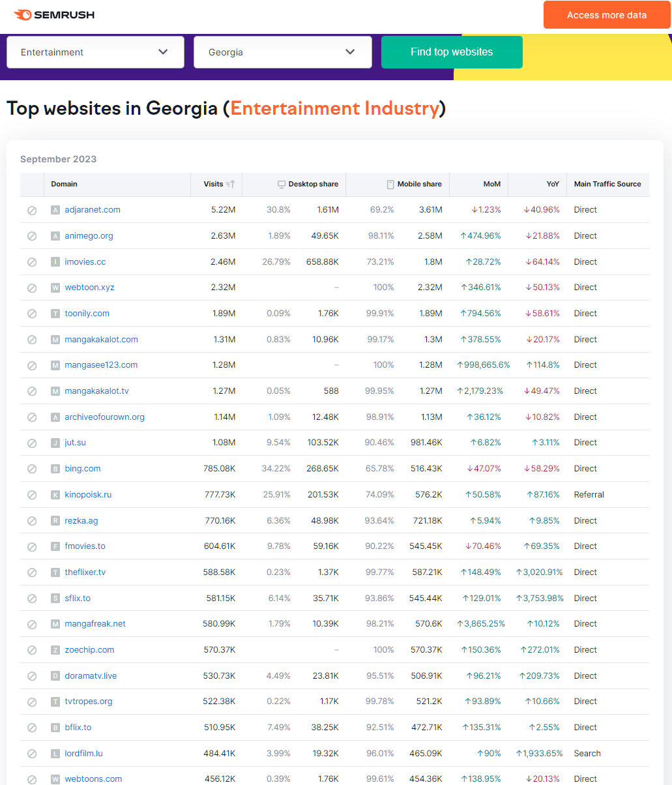Open the mangakakalot.tv domain link
Viewport: 672px width, 785px height.
pos(96,391)
